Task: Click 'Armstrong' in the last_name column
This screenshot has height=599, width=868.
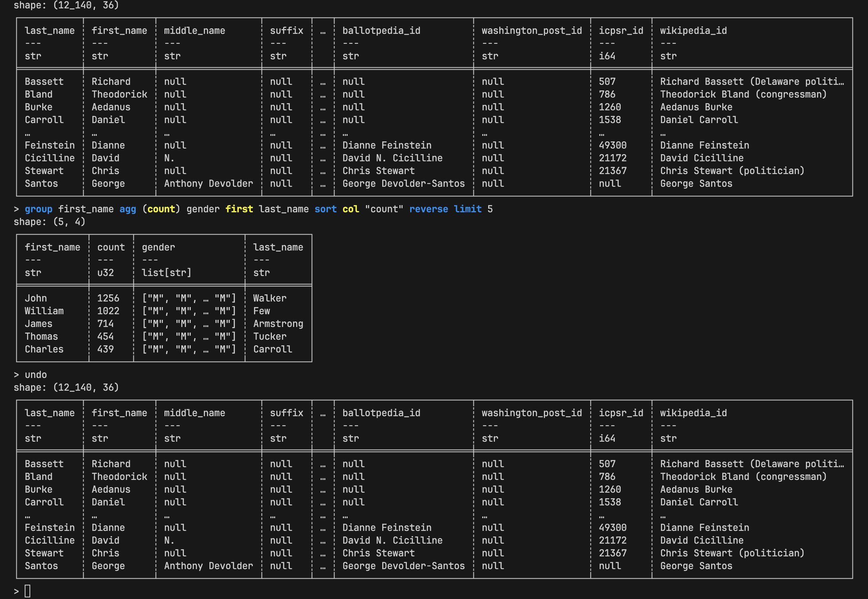Action: (x=278, y=324)
